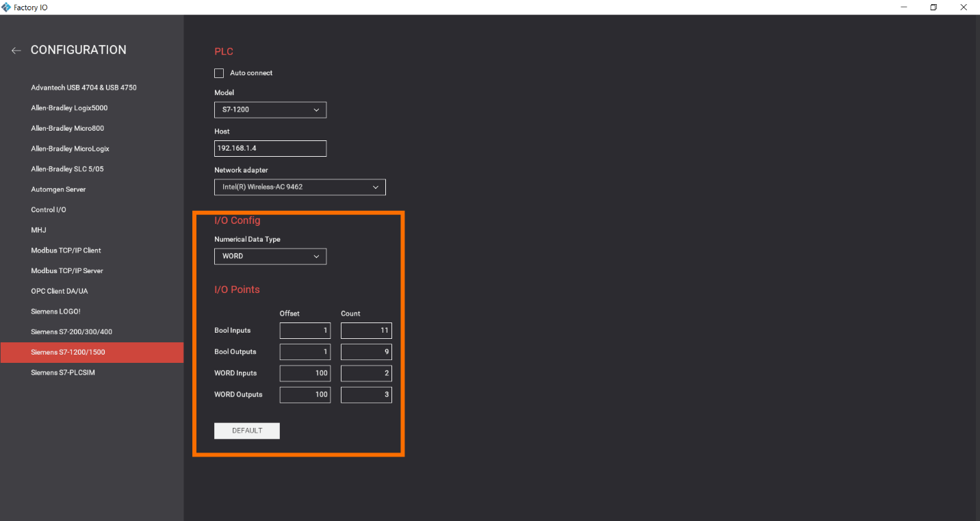Click Bool Inputs Offset field
Viewport: 980px width, 521px height.
(305, 331)
